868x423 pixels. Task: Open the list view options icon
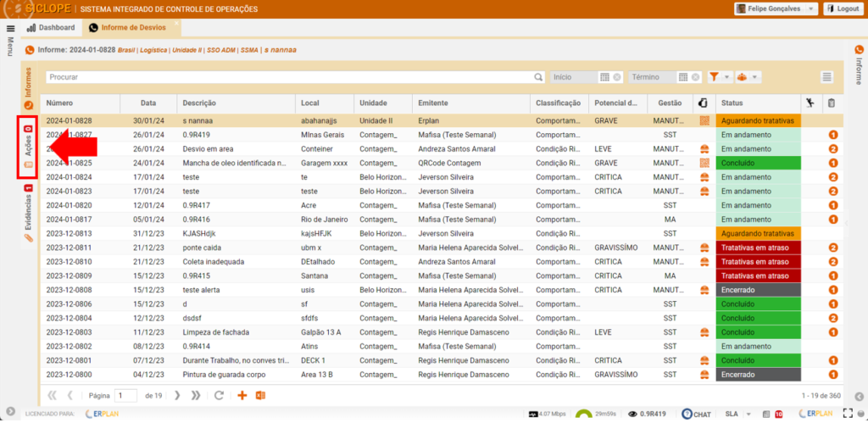(827, 77)
